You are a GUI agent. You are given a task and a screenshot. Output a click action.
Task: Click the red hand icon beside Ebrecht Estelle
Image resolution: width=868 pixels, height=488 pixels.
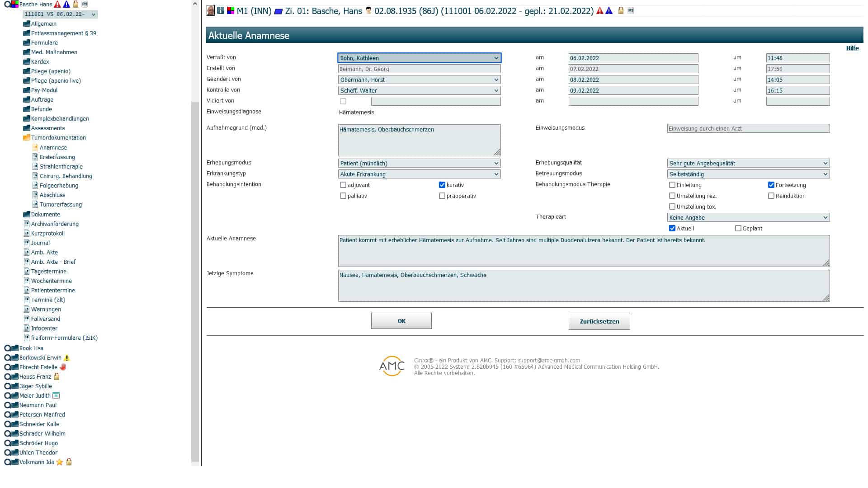[x=63, y=367]
